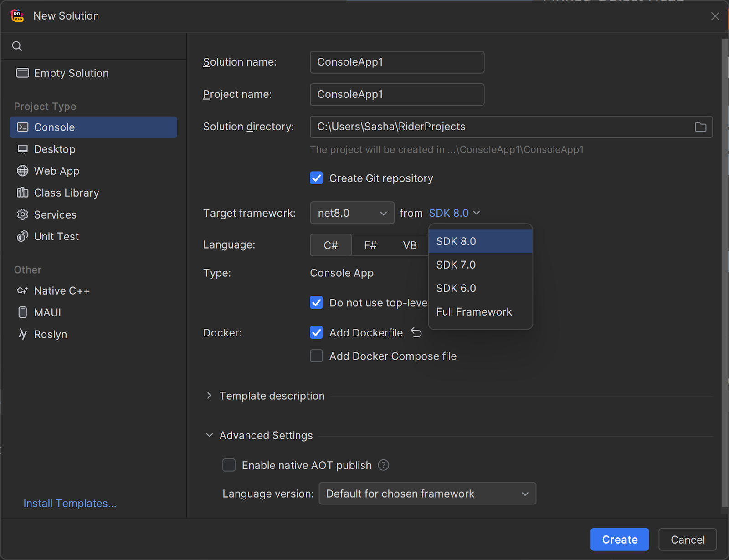Screen dimensions: 729x560
Task: Select C# language option
Action: pos(331,245)
